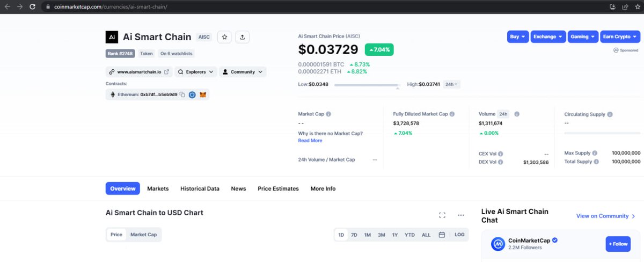Click the Fully Diluted Market Cap info icon

(x=452, y=114)
